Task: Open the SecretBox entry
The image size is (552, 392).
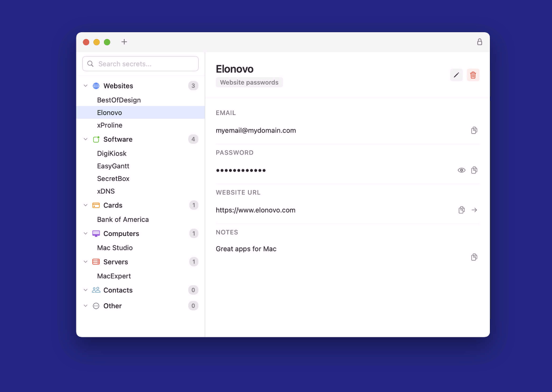Action: point(140,179)
